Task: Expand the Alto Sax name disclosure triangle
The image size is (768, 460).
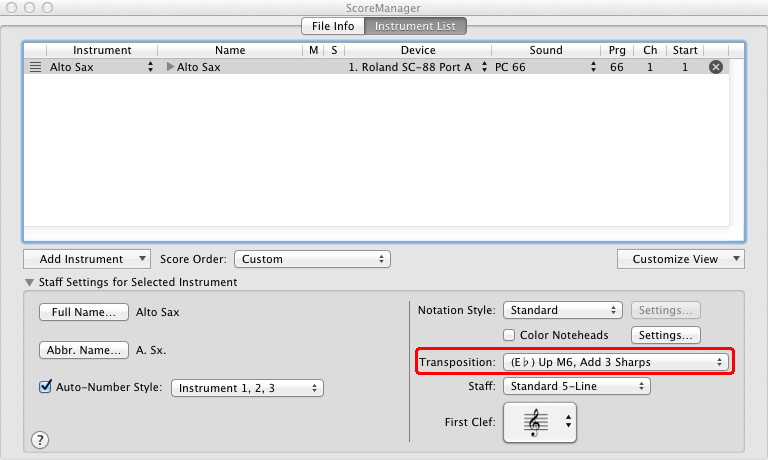Action: point(170,67)
